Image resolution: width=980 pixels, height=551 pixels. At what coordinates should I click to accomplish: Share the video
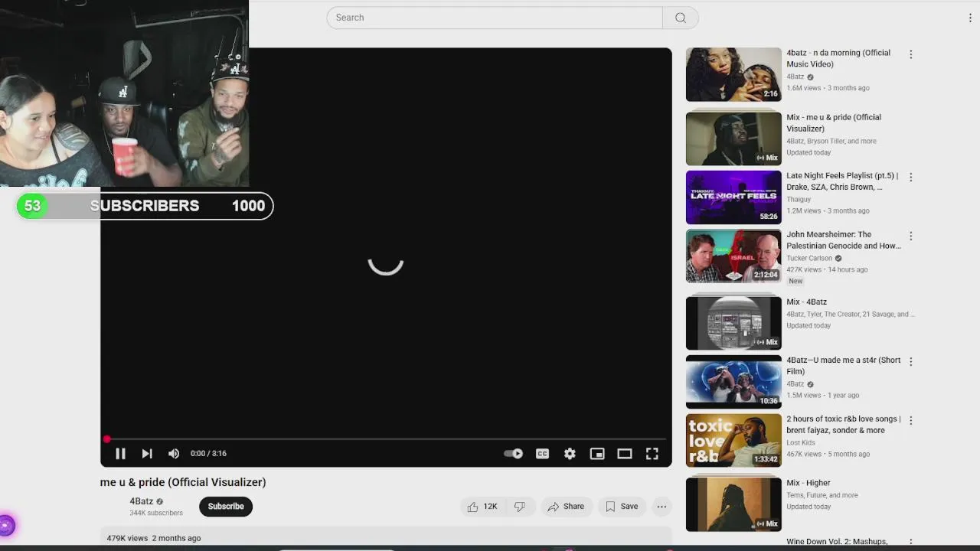coord(566,507)
